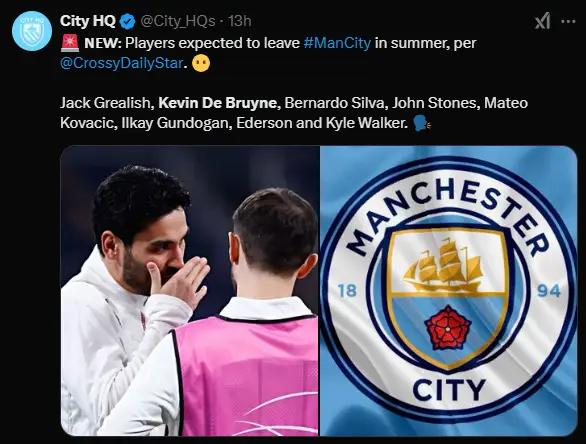Open the three-dot more options menu
Screen dimensions: 586x444
tap(568, 21)
